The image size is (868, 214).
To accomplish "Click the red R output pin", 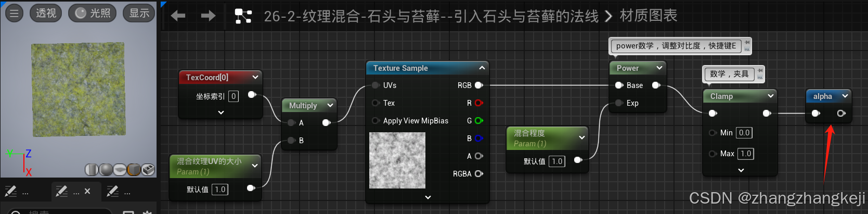I will pyautogui.click(x=479, y=103).
